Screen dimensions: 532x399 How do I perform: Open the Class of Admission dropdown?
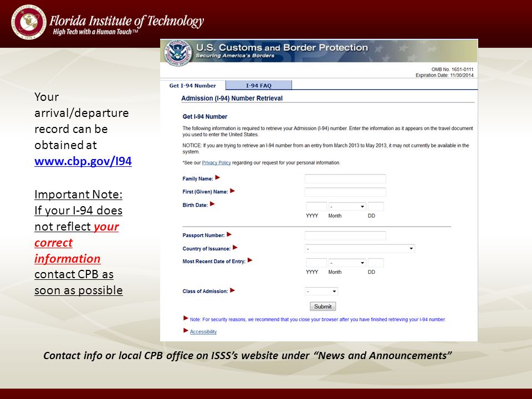(x=321, y=291)
